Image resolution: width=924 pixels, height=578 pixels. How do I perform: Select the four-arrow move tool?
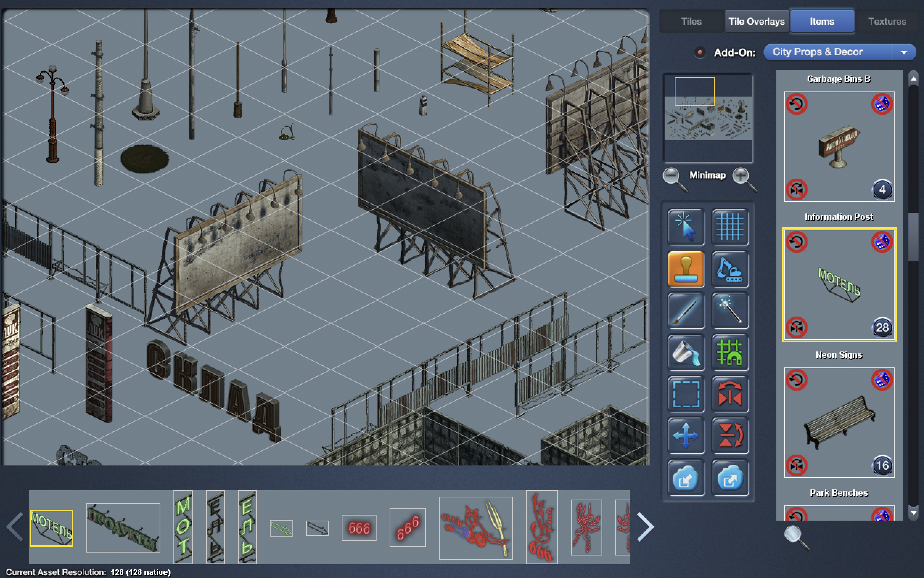click(686, 436)
